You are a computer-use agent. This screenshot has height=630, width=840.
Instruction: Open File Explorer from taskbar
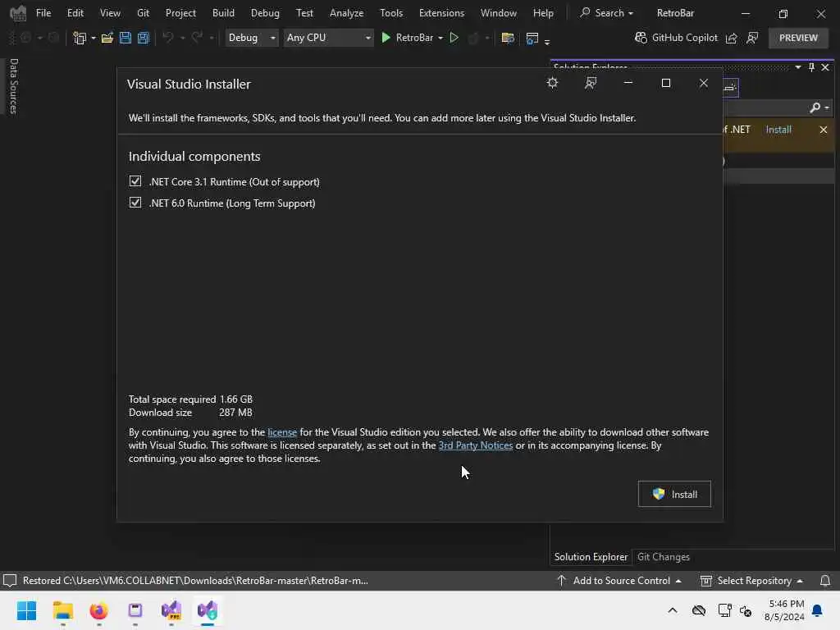click(62, 610)
